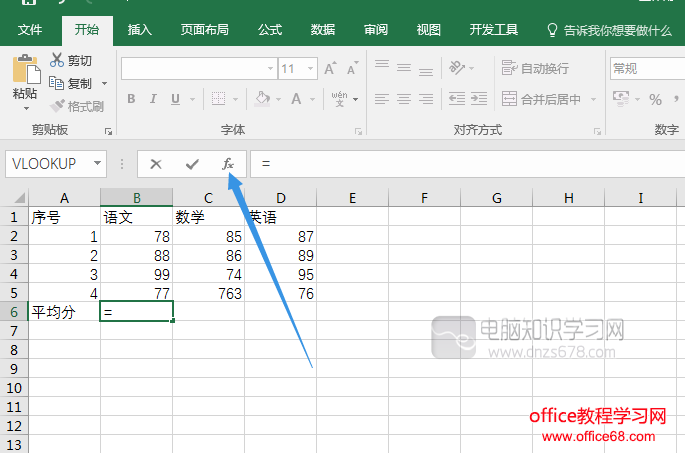Cancel formula entry with X icon
This screenshot has width=685, height=453.
pyautogui.click(x=156, y=164)
